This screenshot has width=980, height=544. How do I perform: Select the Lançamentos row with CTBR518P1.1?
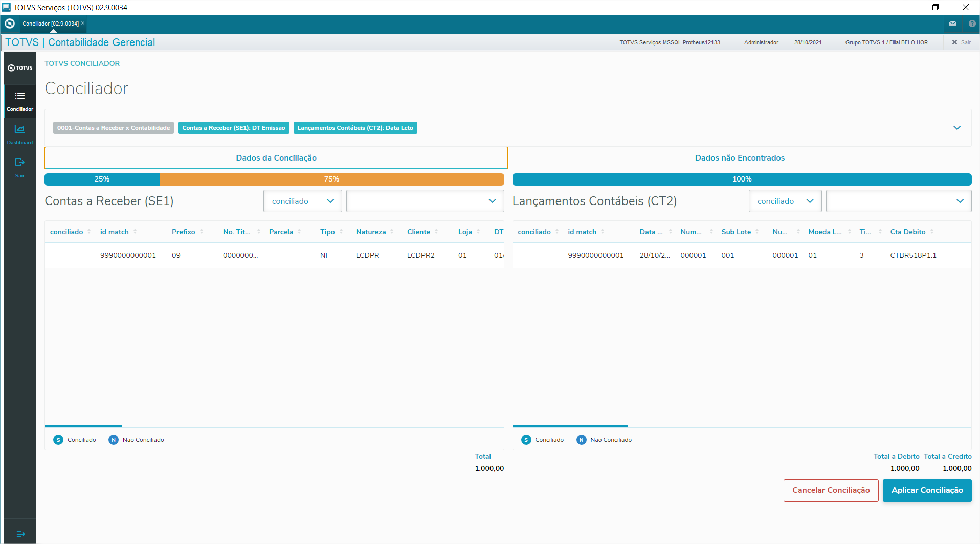[x=742, y=255]
